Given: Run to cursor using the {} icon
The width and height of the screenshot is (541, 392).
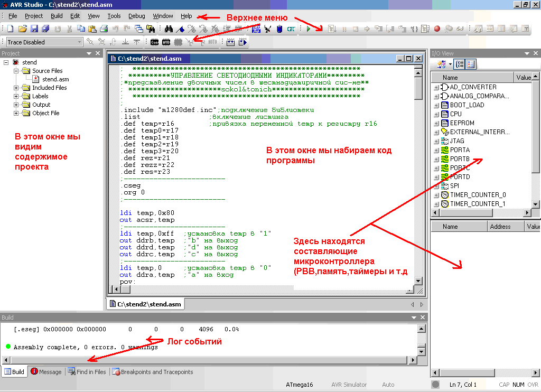Looking at the screenshot, I should click(x=414, y=29).
